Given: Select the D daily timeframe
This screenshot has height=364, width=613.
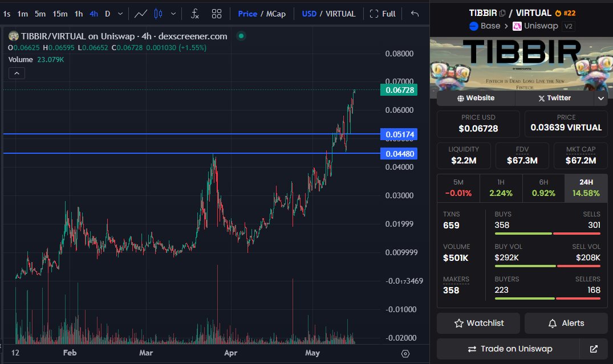Looking at the screenshot, I should (x=108, y=14).
